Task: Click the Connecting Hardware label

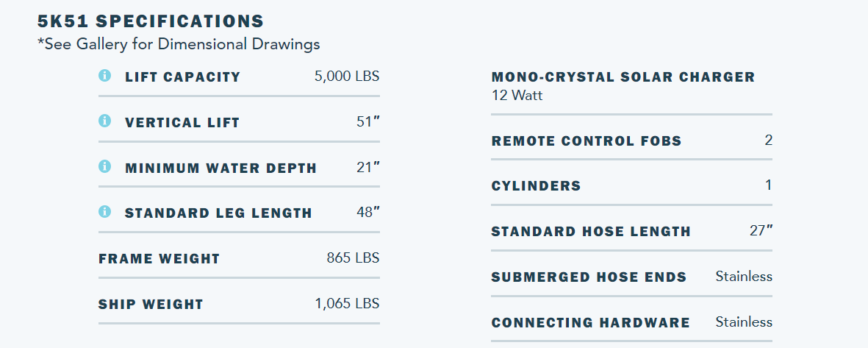Action: coord(590,323)
